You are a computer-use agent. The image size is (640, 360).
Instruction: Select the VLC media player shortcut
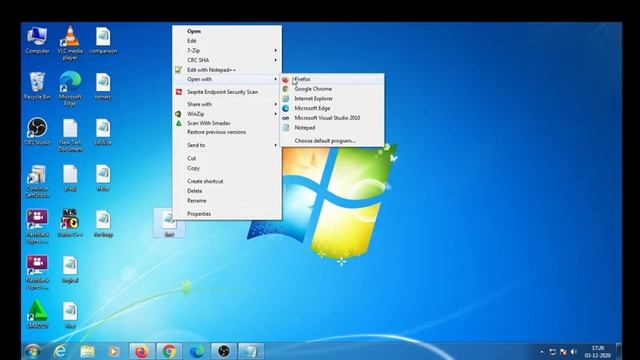tap(70, 43)
